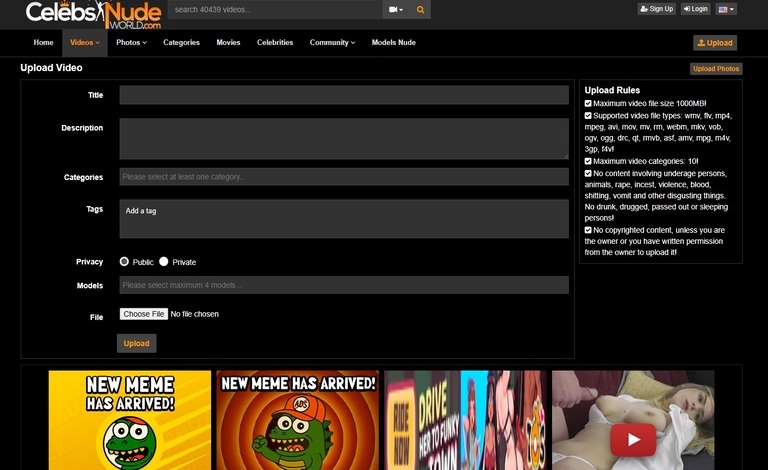Click the Upload Photos button
Screen dimensions: 768x470
point(716,69)
